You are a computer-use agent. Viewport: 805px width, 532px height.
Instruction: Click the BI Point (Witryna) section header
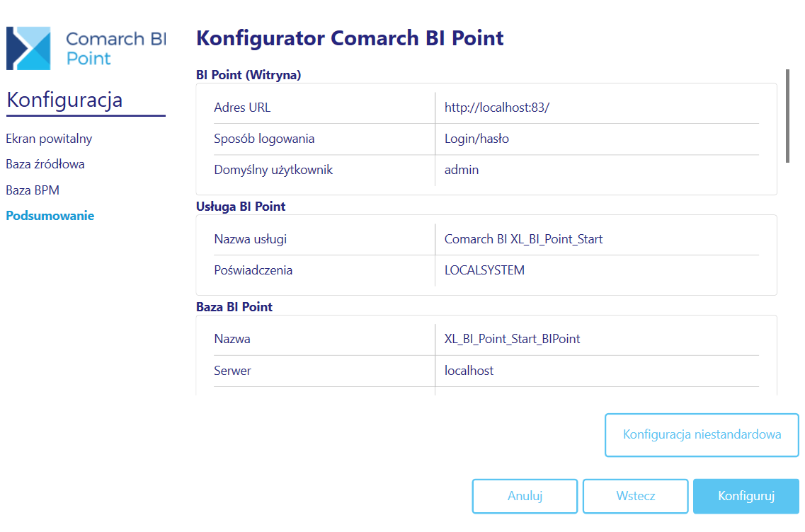(249, 75)
